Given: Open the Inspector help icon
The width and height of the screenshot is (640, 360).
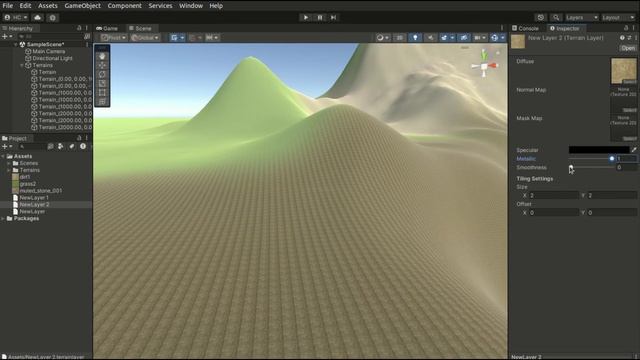Looking at the screenshot, I should pos(622,38).
